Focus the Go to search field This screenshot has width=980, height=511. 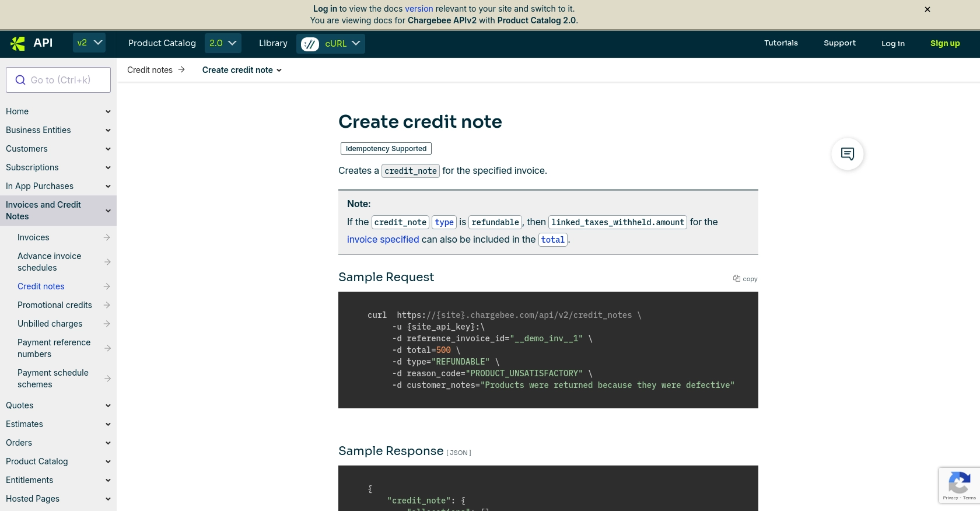click(58, 80)
